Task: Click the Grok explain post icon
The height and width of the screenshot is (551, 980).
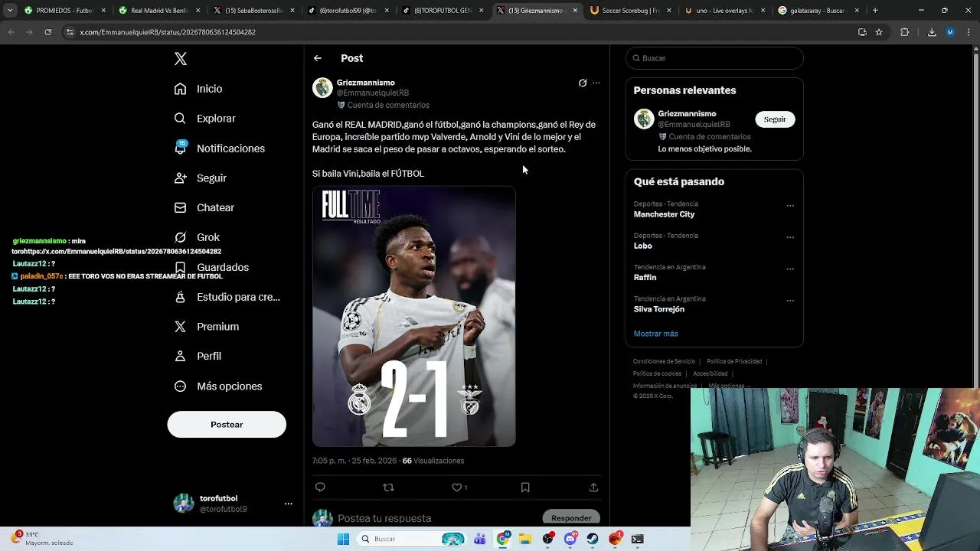Action: pyautogui.click(x=583, y=83)
